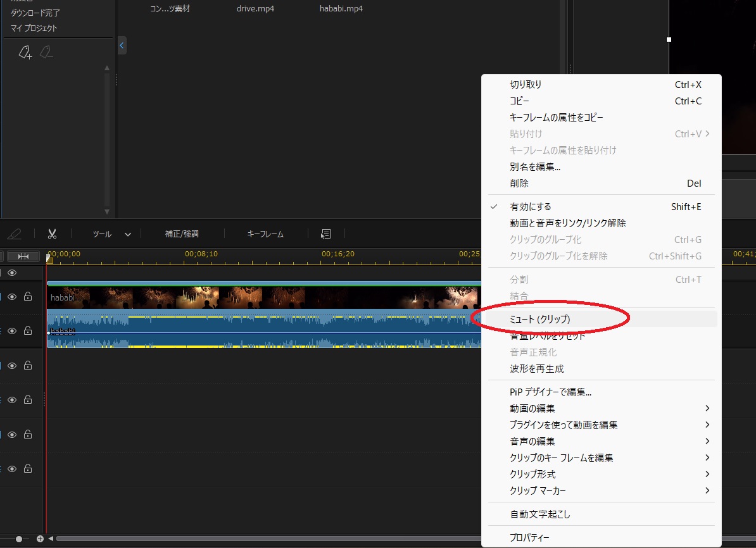
Task: Choose 別名を編集... menu entry
Action: pyautogui.click(x=602, y=167)
